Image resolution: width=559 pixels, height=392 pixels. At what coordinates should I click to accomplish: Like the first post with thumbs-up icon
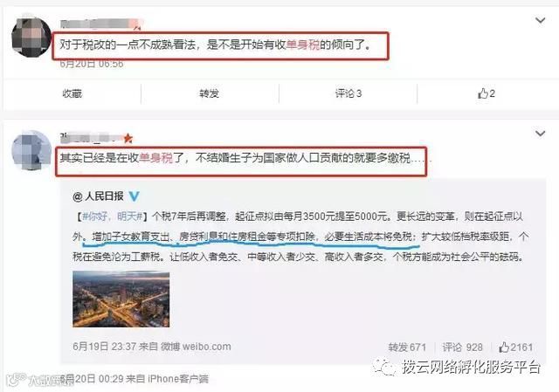487,93
